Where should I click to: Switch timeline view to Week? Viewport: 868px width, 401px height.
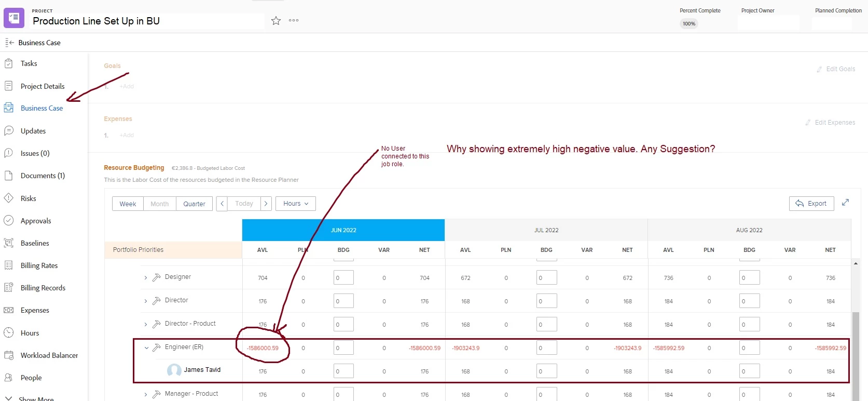[x=128, y=204]
